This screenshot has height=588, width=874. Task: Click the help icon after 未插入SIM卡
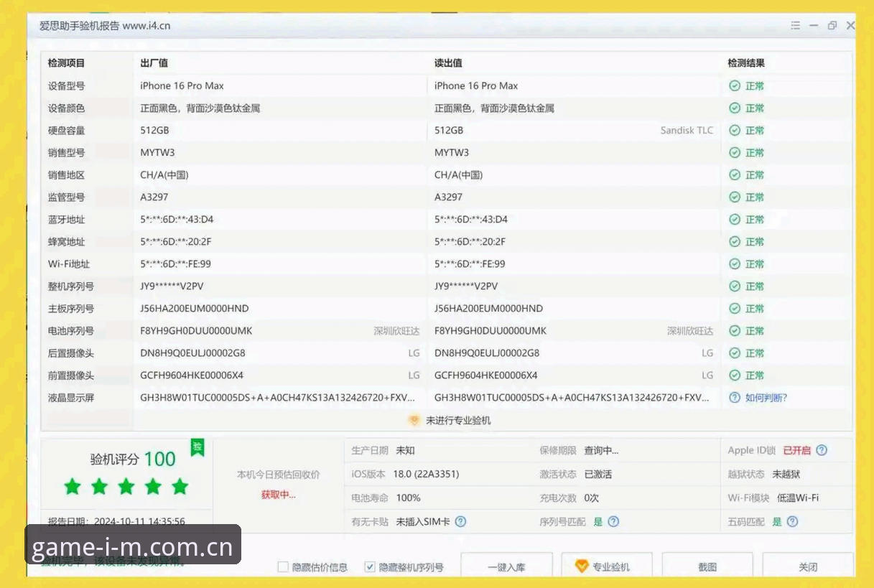click(461, 521)
